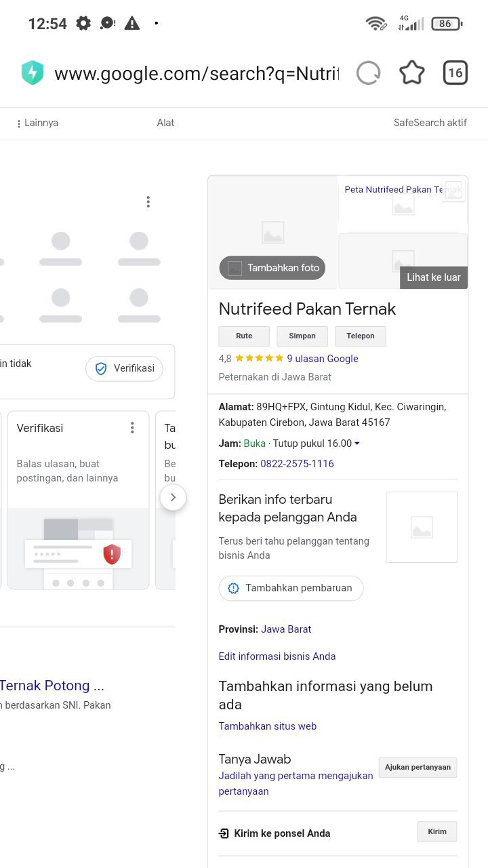Open the tab switcher showing 16 tabs

point(455,73)
